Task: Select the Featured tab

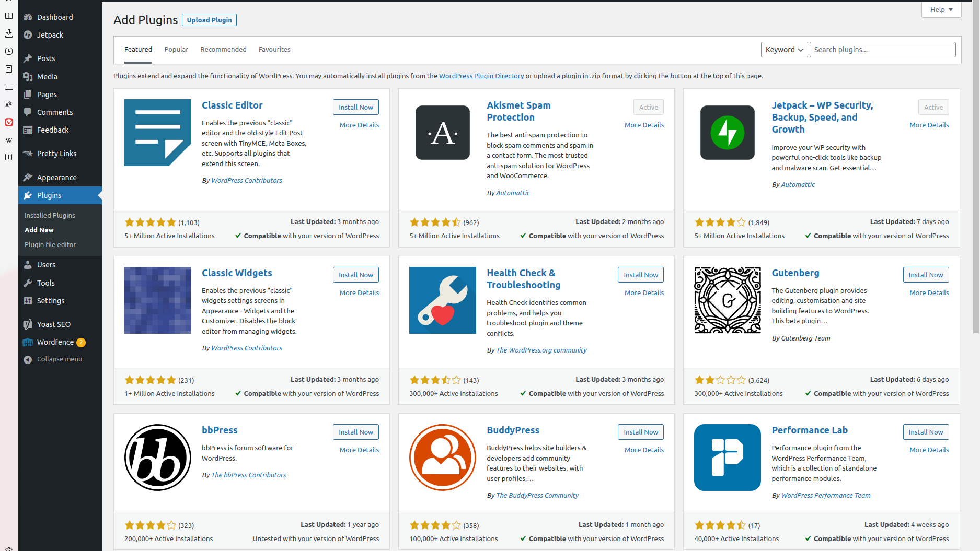Action: point(138,49)
